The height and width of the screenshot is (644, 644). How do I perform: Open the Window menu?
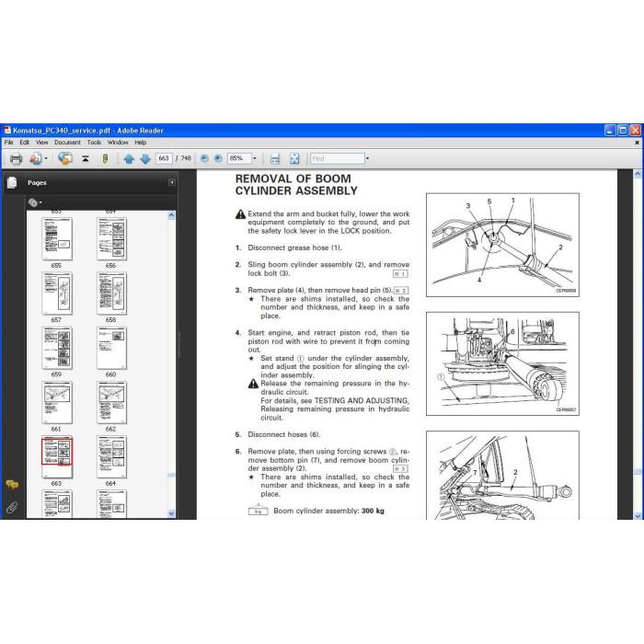[118, 142]
